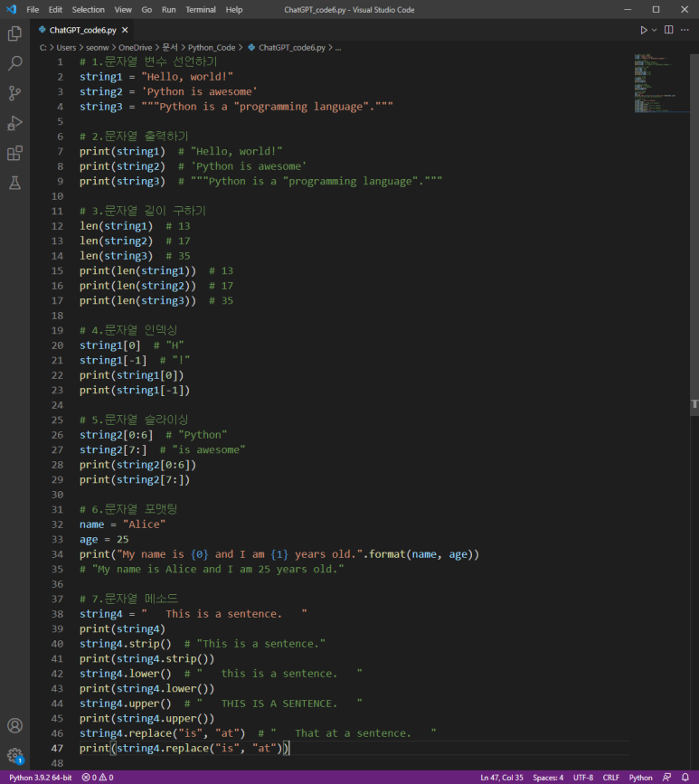Click the comment '# 6.문자열 포맷팅'
Viewport: 699px width, 784px height.
(x=128, y=509)
